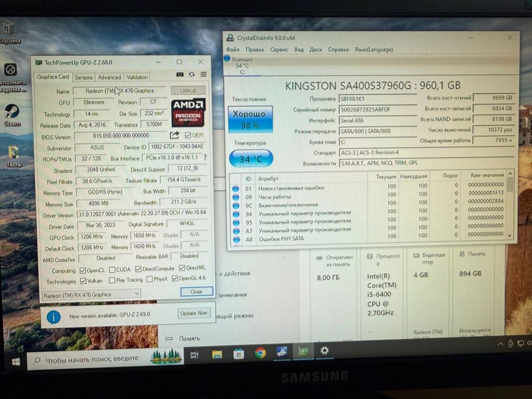The image size is (532, 399).
Task: Switch to the Sensors tab
Action: [x=83, y=78]
